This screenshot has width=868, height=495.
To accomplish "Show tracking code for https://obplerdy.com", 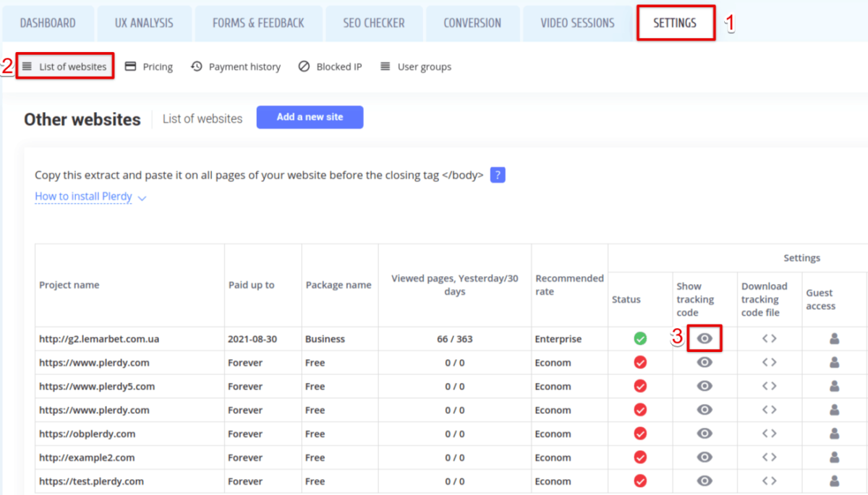I will coord(704,433).
